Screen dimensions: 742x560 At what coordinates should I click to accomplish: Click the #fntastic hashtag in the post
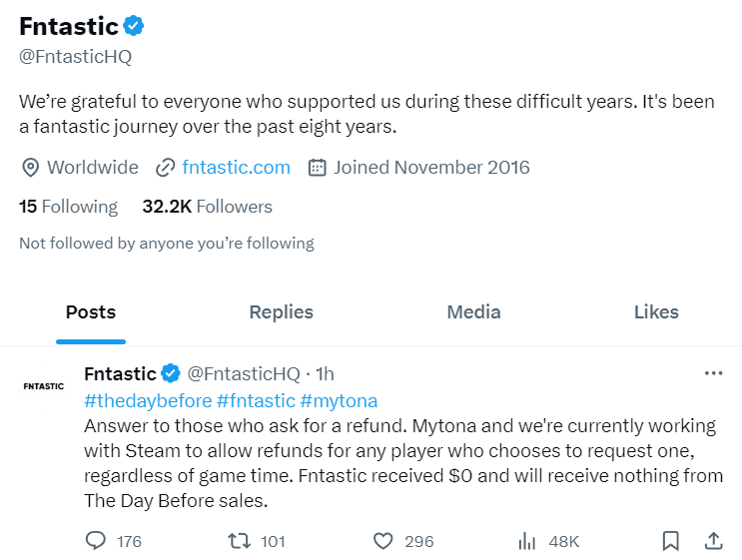pos(255,400)
